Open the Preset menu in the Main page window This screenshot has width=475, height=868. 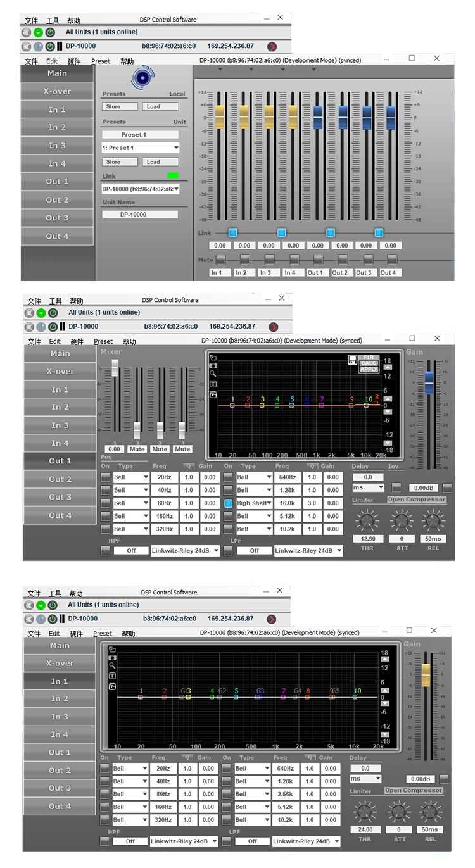[101, 61]
